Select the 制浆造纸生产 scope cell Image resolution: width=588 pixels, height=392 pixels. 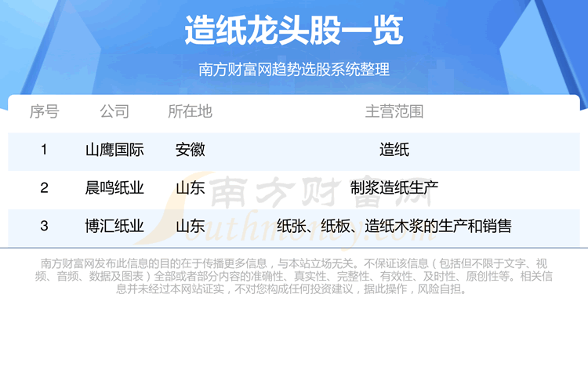click(x=394, y=187)
